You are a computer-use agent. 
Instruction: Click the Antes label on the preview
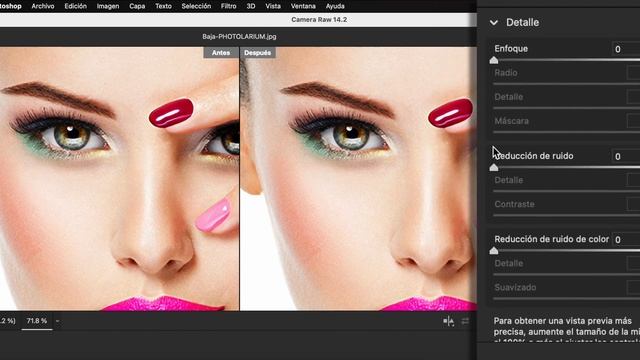(x=221, y=53)
